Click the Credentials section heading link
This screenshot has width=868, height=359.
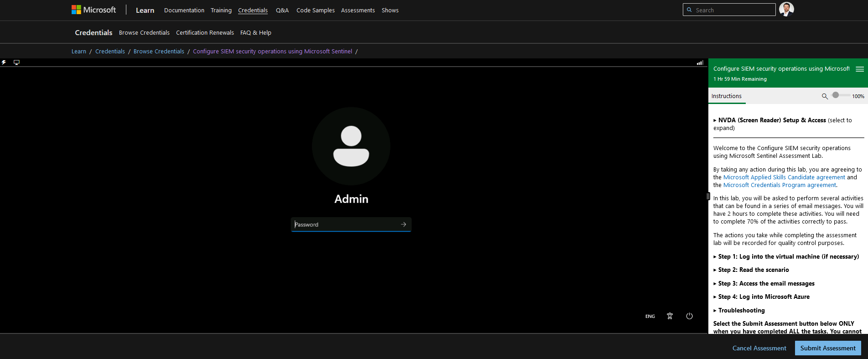94,33
